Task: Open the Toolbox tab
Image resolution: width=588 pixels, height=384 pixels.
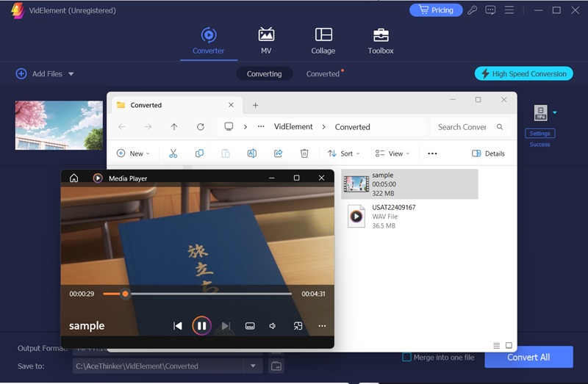Action: click(x=380, y=41)
